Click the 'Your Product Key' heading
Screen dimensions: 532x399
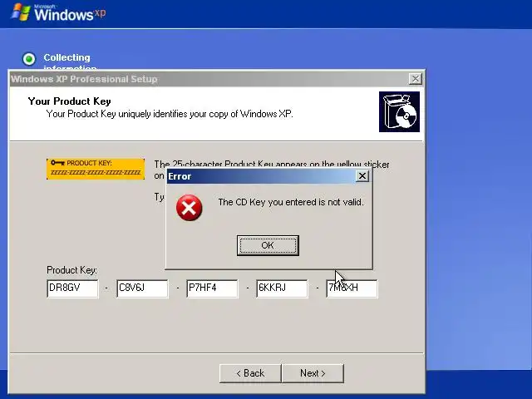click(x=70, y=101)
